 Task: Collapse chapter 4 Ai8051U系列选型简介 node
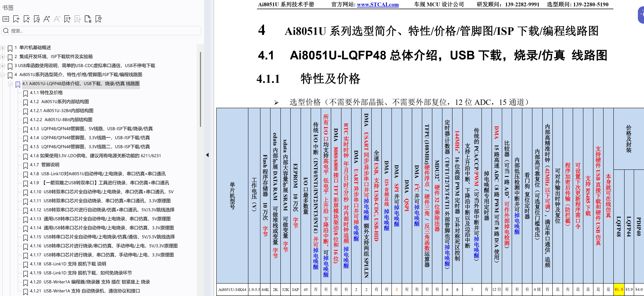pos(3,75)
